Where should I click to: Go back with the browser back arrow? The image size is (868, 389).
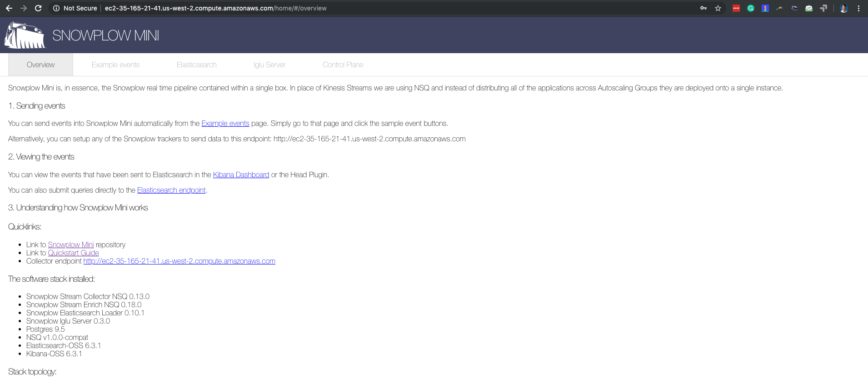tap(9, 8)
